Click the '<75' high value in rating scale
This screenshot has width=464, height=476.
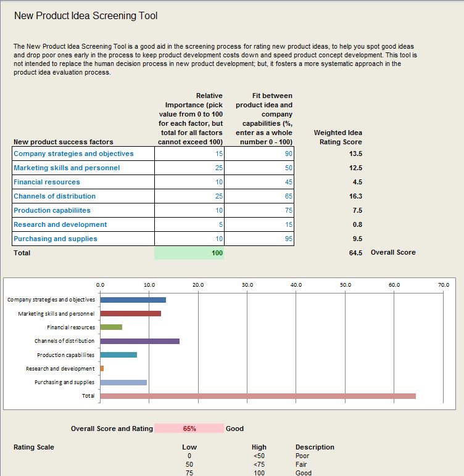point(259,464)
